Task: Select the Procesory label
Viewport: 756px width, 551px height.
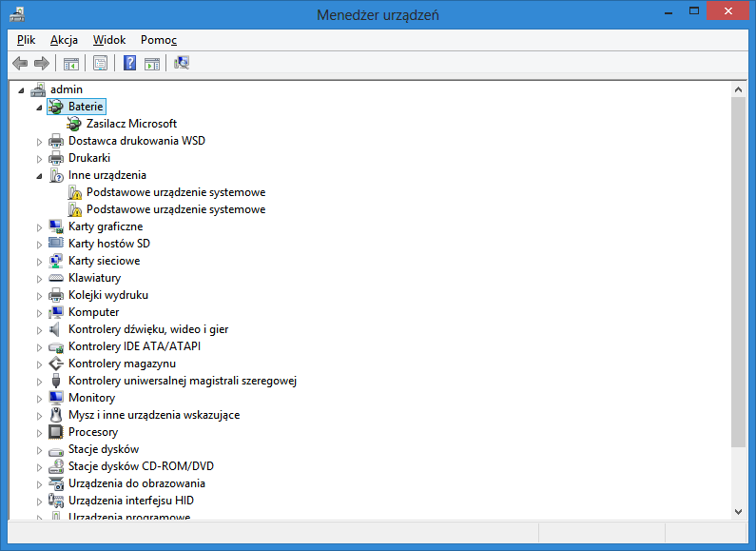Action: tap(93, 432)
